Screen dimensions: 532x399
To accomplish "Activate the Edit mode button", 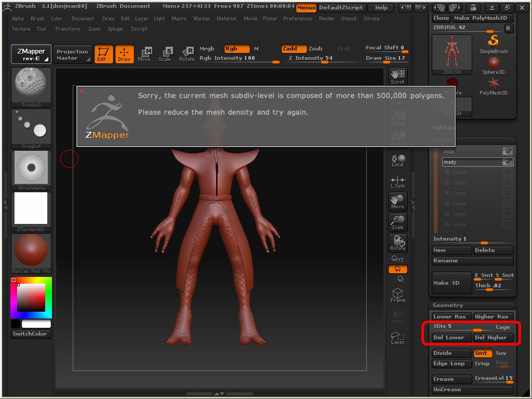I will 103,54.
